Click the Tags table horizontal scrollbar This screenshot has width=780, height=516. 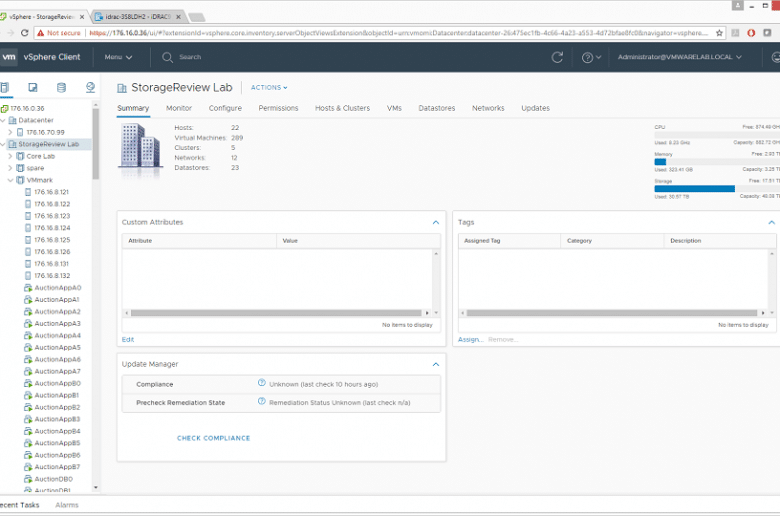612,313
